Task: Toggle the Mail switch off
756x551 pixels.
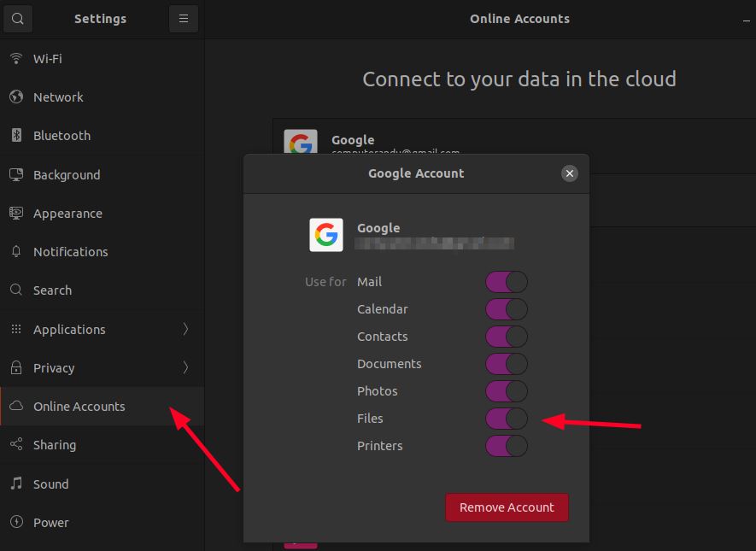Action: click(x=507, y=282)
